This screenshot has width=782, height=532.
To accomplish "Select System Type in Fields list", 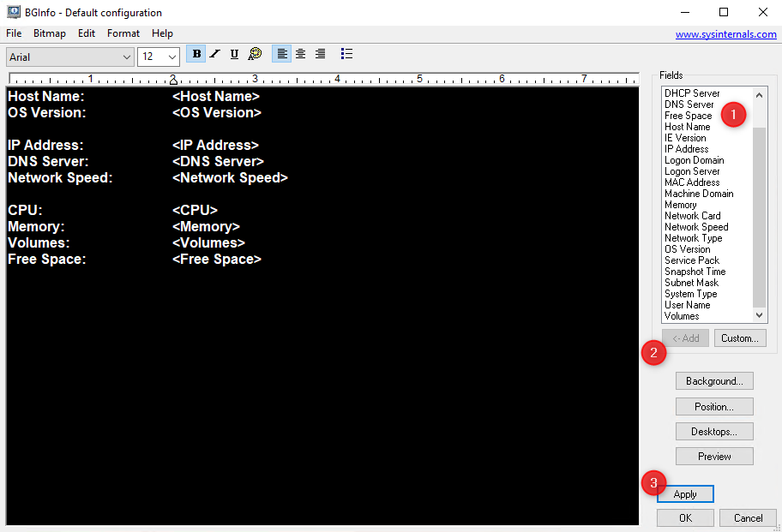I will point(691,294).
